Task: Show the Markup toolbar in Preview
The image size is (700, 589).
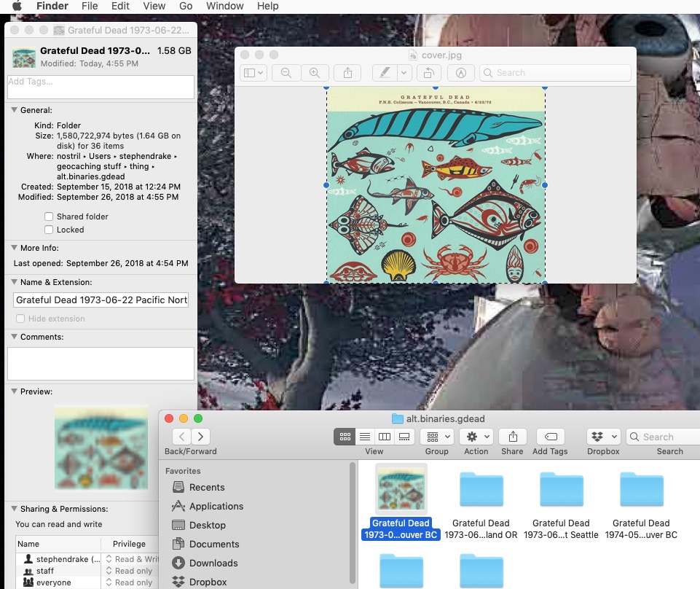Action: coord(460,73)
